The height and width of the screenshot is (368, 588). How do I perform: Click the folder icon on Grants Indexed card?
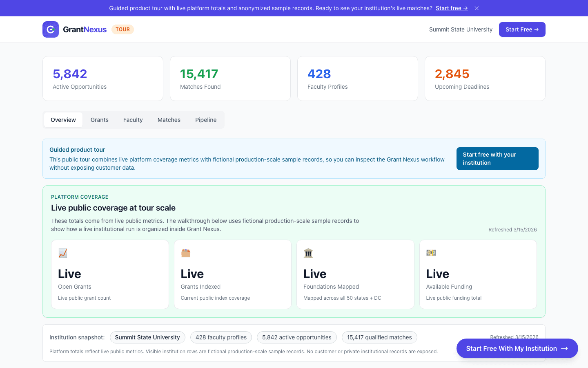(186, 253)
